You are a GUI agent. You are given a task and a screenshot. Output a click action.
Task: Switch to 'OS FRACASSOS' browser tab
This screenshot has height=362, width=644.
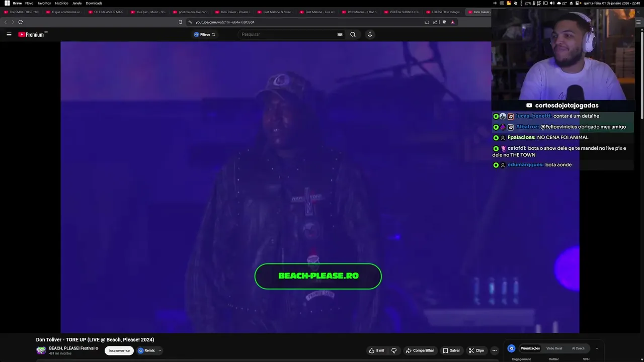point(106,12)
